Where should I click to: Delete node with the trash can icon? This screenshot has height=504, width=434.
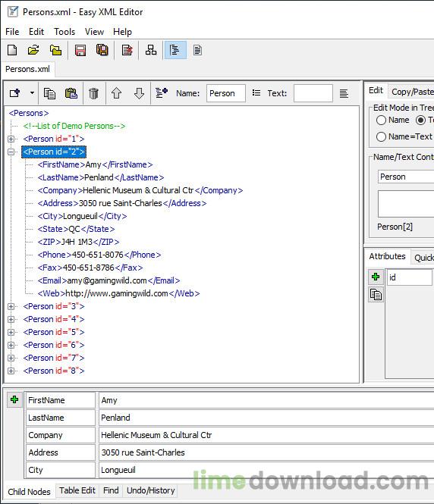pyautogui.click(x=93, y=93)
